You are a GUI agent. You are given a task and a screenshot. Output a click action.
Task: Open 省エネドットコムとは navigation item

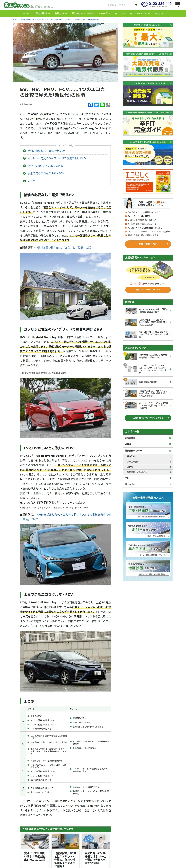(140, 13)
